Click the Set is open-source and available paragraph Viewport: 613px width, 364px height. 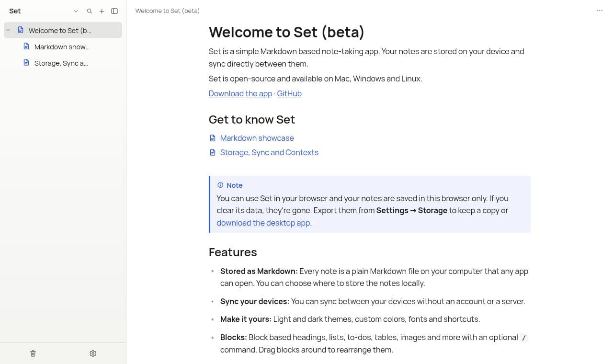pos(316,79)
